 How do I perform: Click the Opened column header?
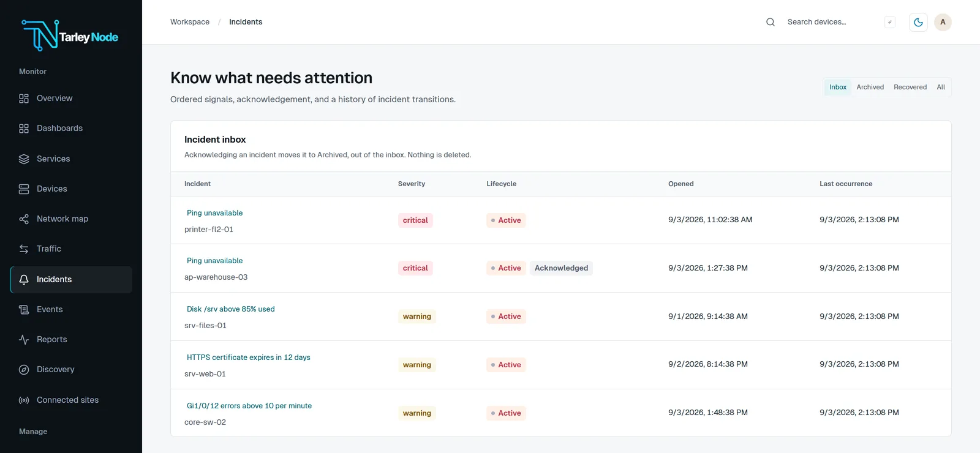pos(681,184)
